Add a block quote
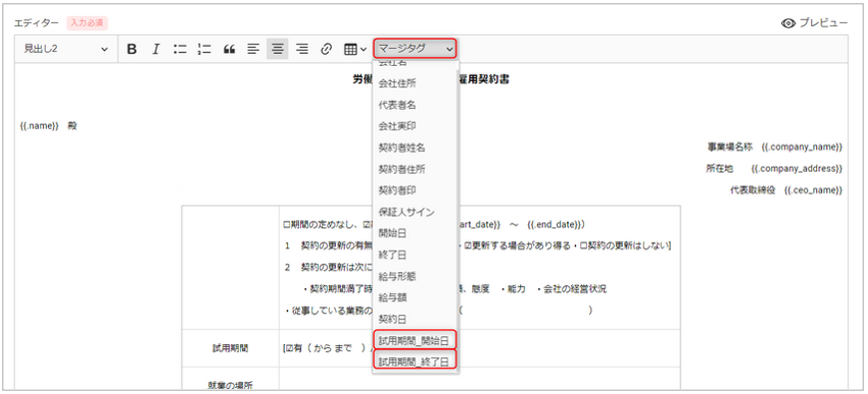Screen dimensions: 868x394 228,49
